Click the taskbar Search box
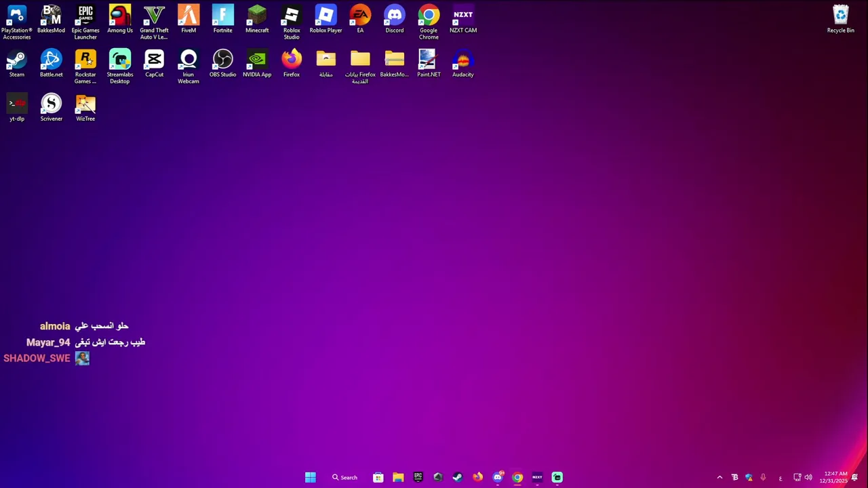The height and width of the screenshot is (488, 868). click(344, 477)
